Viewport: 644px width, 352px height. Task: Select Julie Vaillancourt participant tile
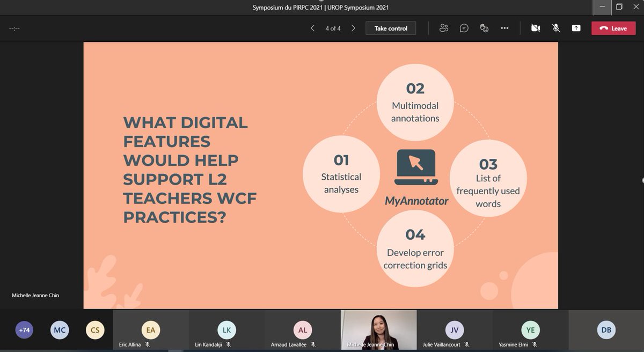(x=455, y=331)
